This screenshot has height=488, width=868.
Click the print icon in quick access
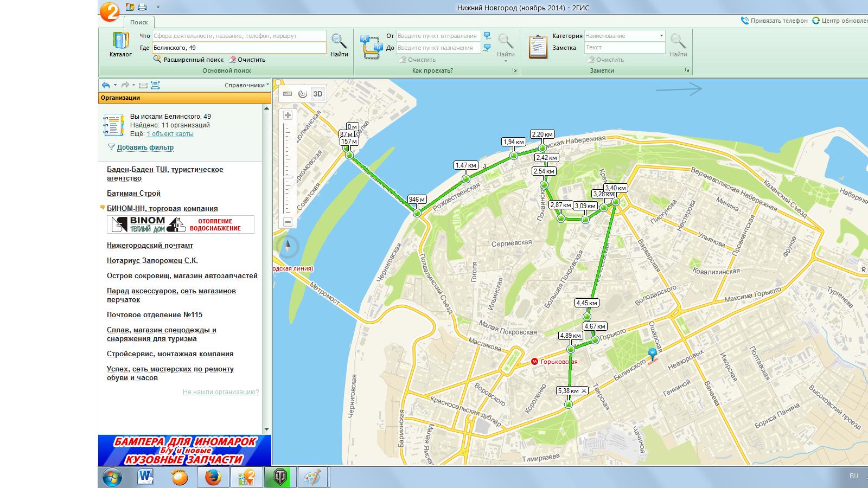coord(142,7)
